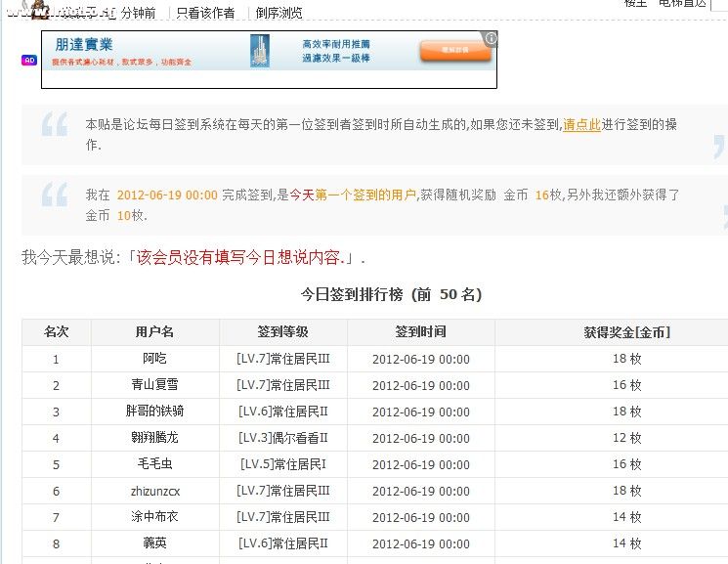Click 翱翔腾龙's sign-in time cell
This screenshot has width=728, height=564.
pyautogui.click(x=420, y=438)
